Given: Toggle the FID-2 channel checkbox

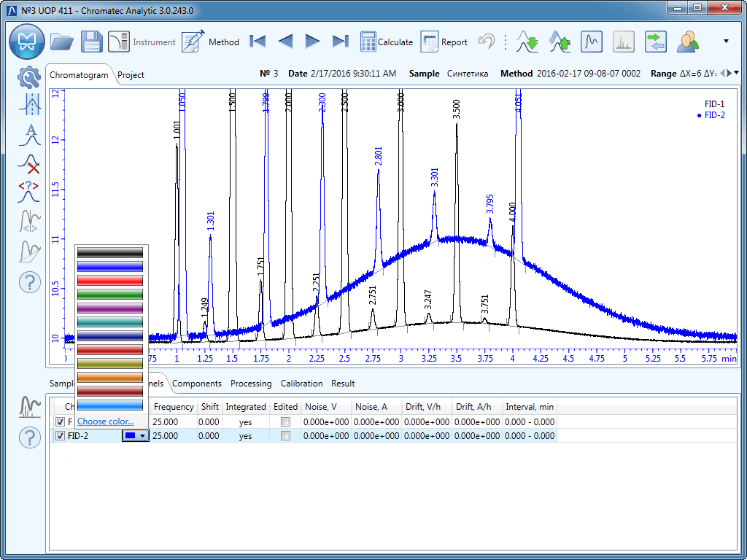Looking at the screenshot, I should (x=60, y=436).
